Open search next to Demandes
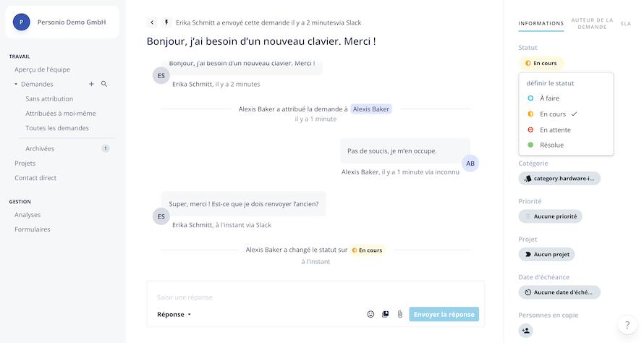 tap(104, 84)
